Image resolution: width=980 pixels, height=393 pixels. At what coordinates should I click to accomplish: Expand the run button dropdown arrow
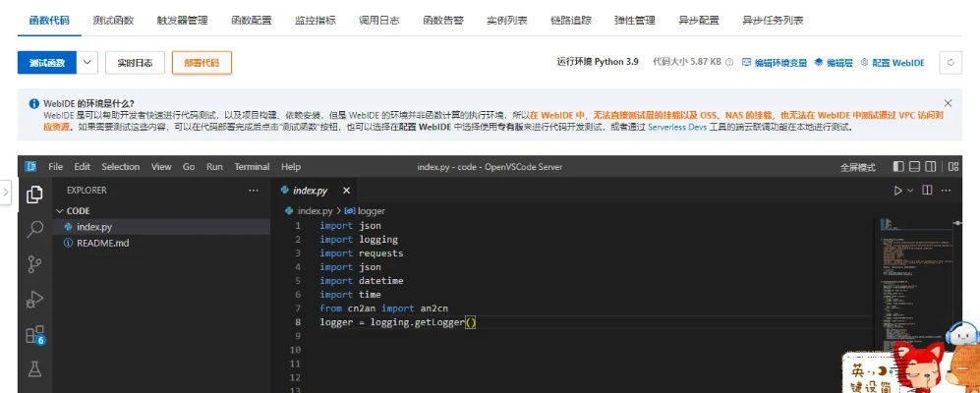coord(910,190)
